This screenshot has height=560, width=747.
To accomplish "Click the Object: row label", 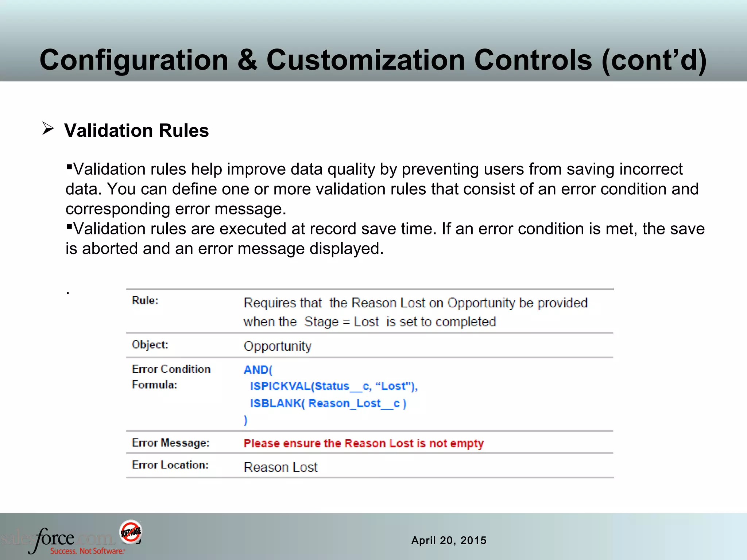I will 150,345.
